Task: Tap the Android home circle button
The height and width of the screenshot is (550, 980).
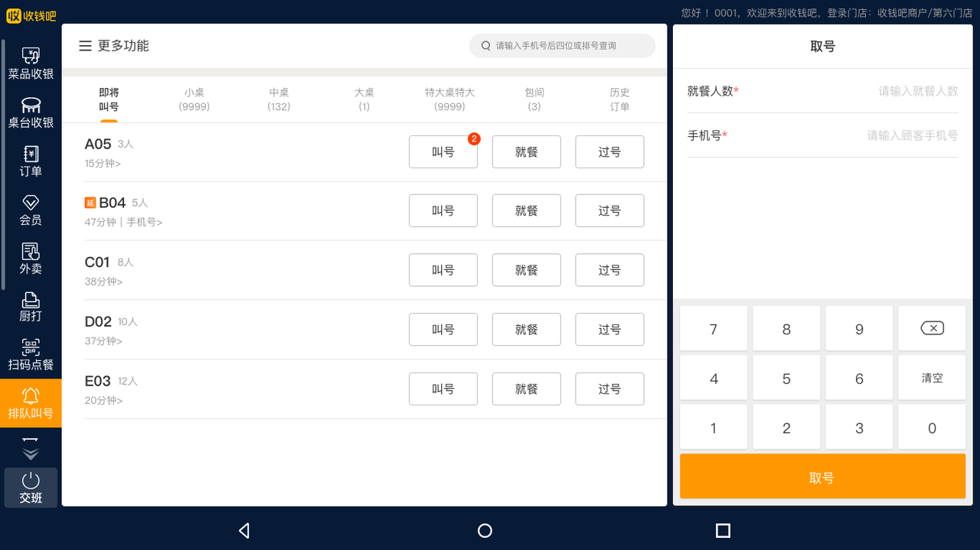Action: coord(485,530)
